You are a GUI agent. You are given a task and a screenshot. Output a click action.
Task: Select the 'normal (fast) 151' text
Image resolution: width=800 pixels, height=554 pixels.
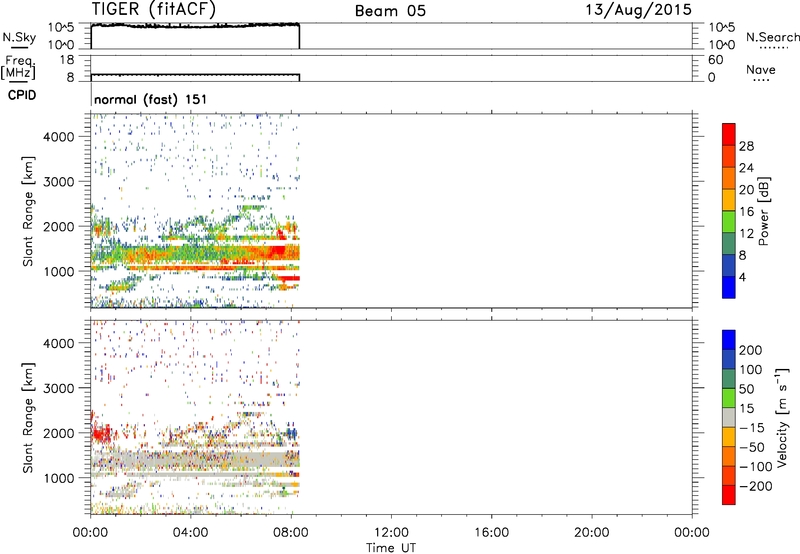pyautogui.click(x=151, y=99)
